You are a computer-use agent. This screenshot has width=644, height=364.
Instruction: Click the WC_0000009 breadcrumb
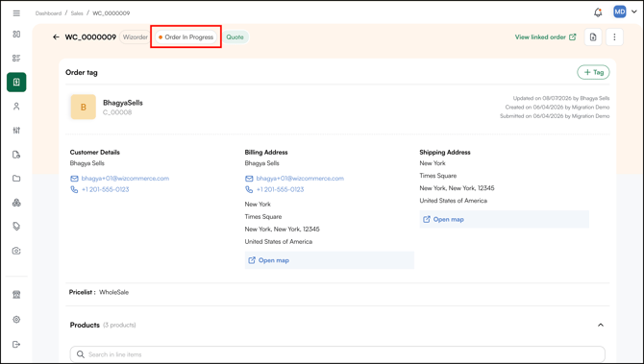(111, 13)
